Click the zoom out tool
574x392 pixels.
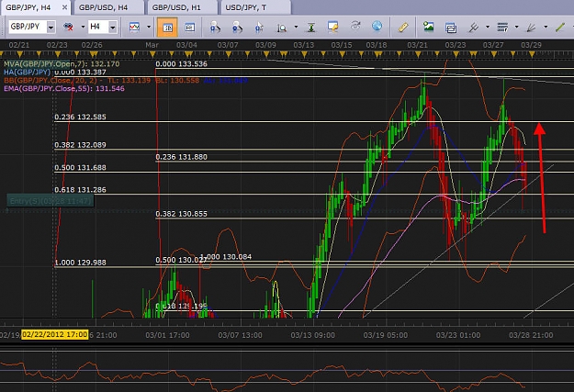(237, 28)
